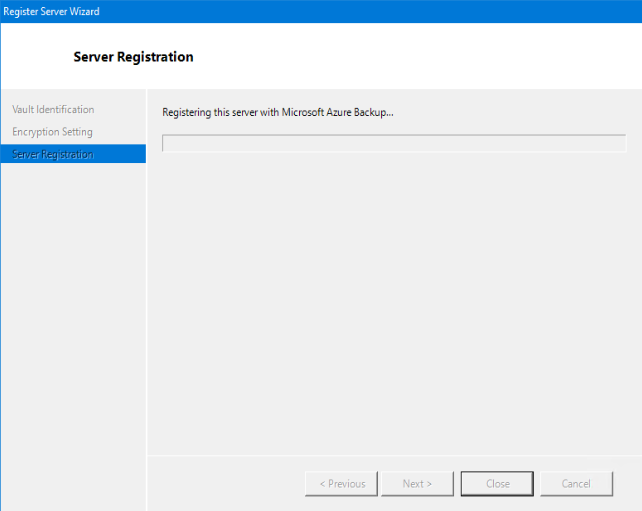The width and height of the screenshot is (642, 511).
Task: Select the Vault Identification step
Action: pyautogui.click(x=53, y=109)
